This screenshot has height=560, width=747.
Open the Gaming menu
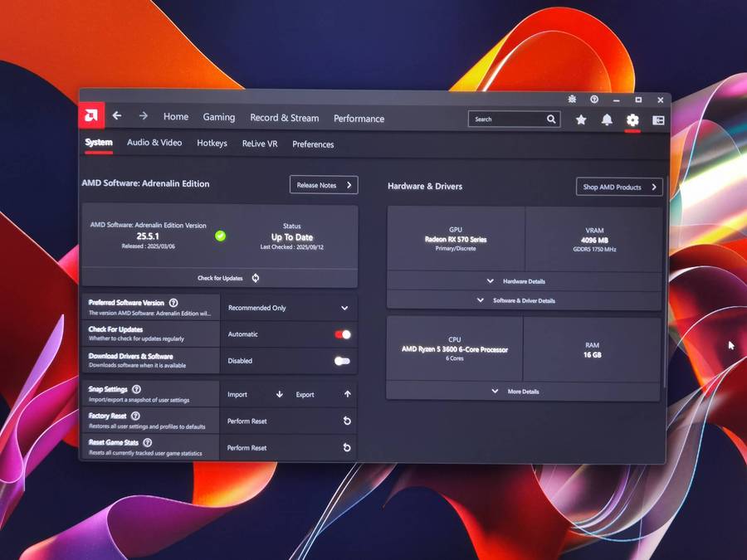click(x=219, y=118)
